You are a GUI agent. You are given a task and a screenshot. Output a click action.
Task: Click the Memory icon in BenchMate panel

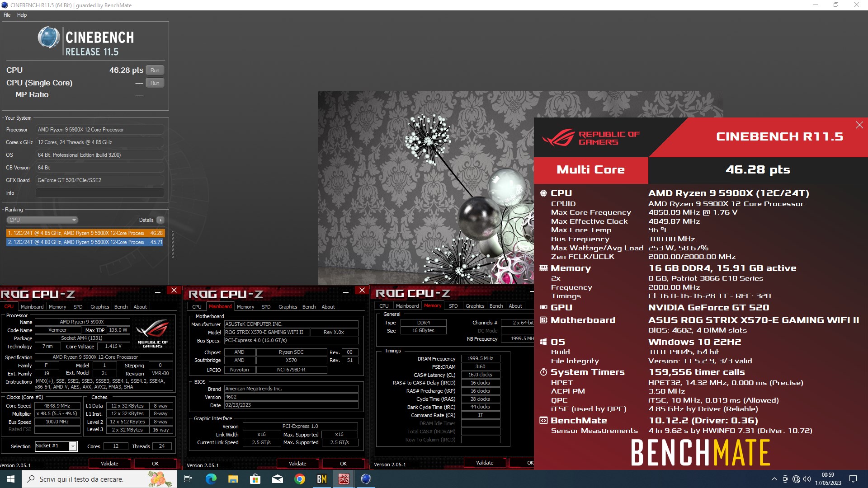[543, 268]
